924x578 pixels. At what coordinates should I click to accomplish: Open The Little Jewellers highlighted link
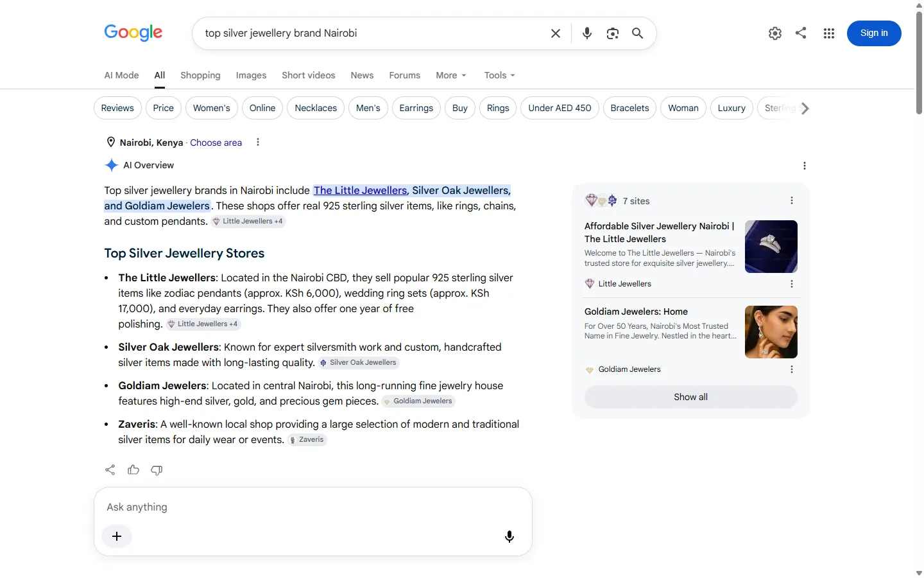[361, 191]
